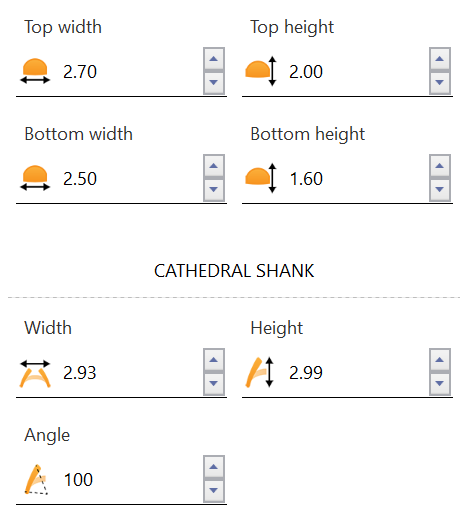Click the Cathedral shank Angle icon

pyautogui.click(x=36, y=479)
